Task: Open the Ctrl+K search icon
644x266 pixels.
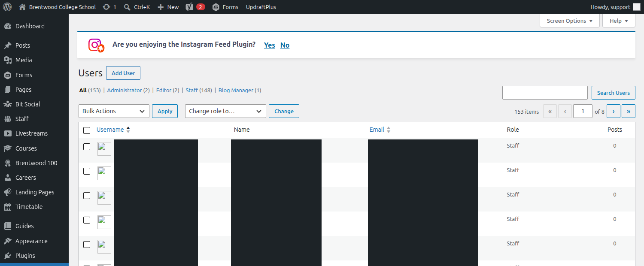Action: click(127, 7)
